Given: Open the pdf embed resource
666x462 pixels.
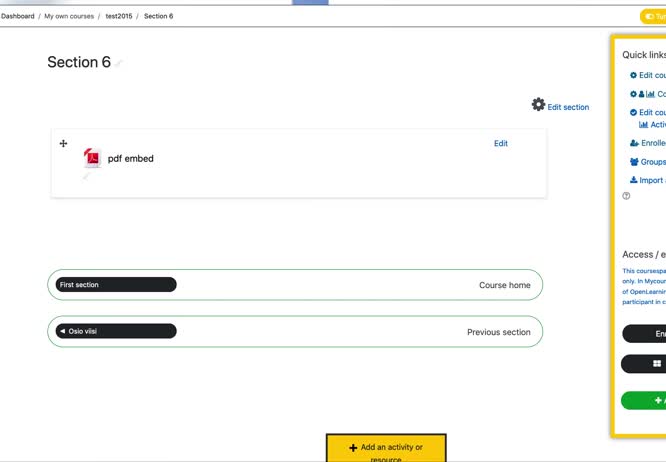Looking at the screenshot, I should [130, 158].
